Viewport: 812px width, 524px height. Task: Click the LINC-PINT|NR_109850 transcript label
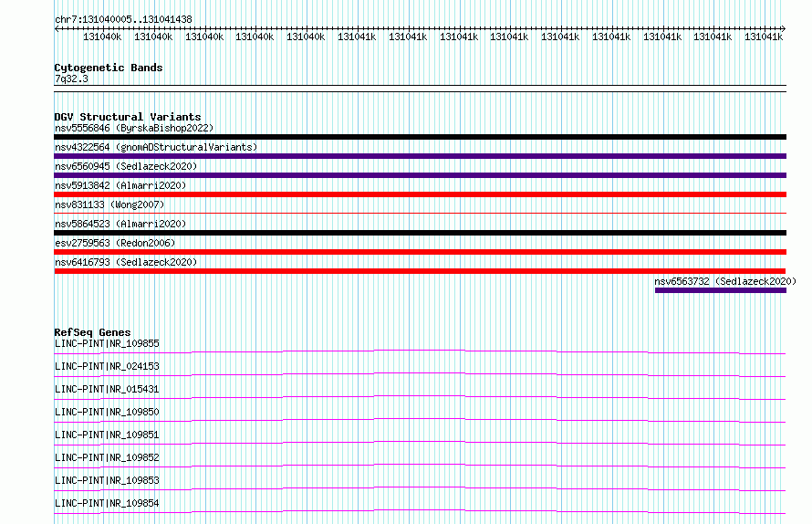pyautogui.click(x=107, y=412)
